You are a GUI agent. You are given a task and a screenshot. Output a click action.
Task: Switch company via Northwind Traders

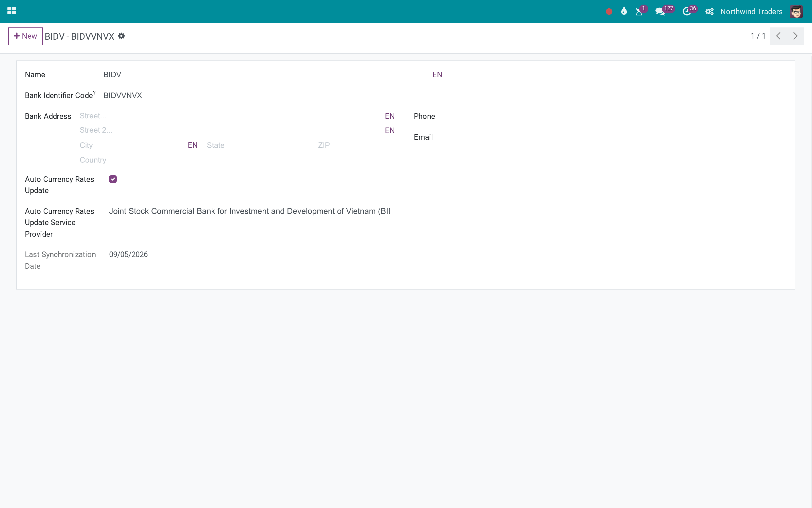click(x=751, y=12)
